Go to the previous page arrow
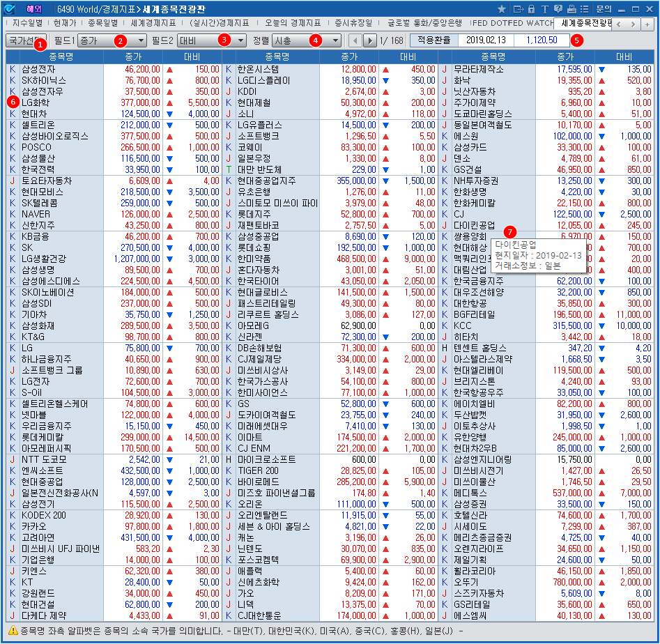Viewport: 660px width, 644px height. (x=355, y=40)
